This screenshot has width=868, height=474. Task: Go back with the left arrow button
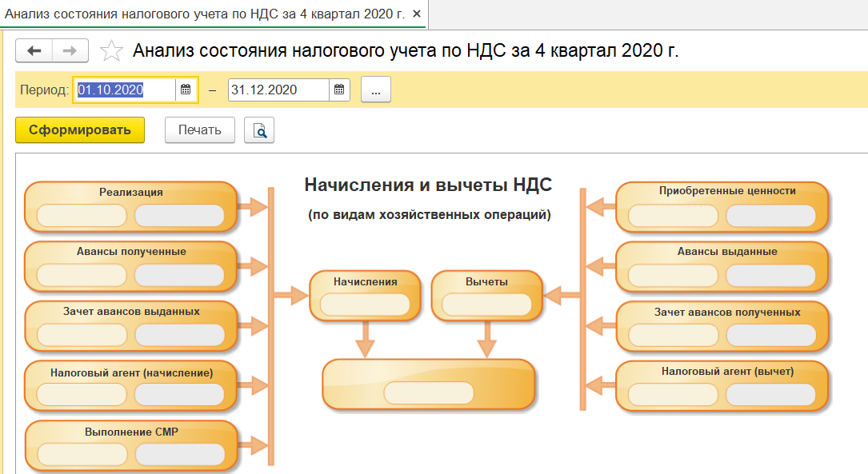pyautogui.click(x=34, y=51)
